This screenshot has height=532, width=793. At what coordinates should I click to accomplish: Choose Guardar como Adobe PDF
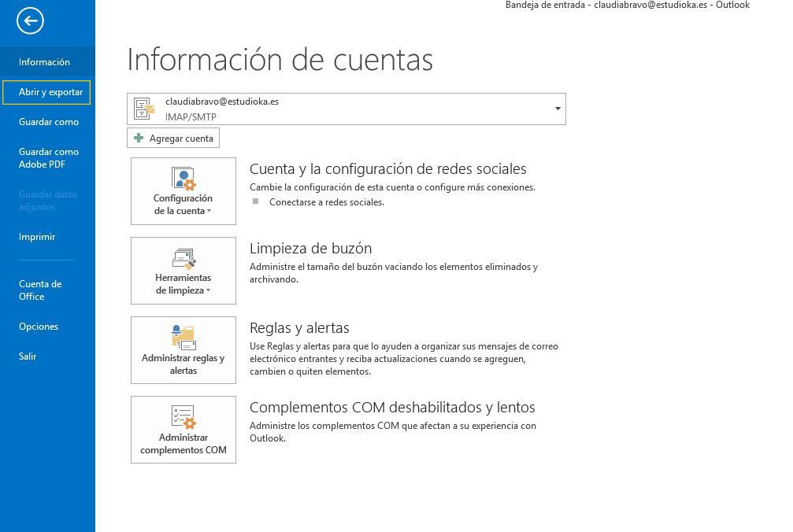47,157
